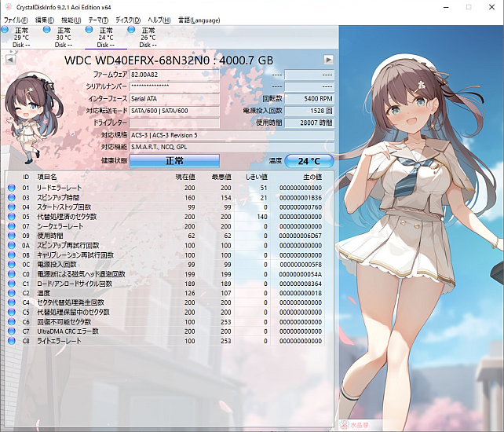This screenshot has height=432, width=504.
Task: Click the firmware field 82.00A82
Action: [x=174, y=75]
